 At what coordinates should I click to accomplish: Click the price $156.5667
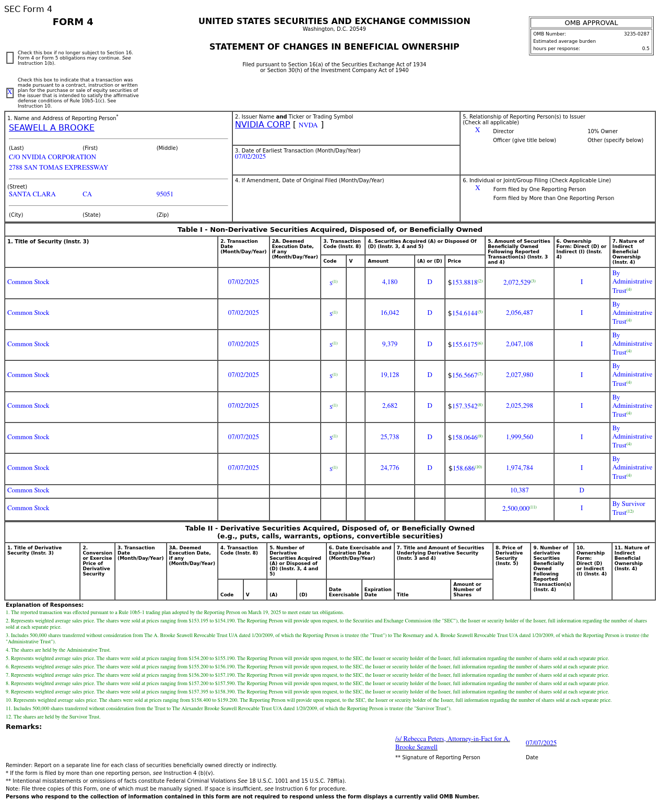click(x=463, y=375)
